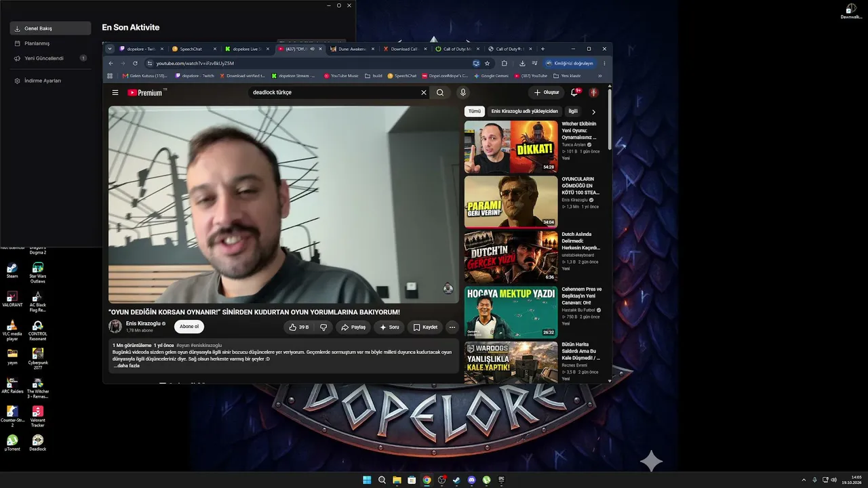
Task: Share the video via Paylaş button
Action: pos(353,327)
